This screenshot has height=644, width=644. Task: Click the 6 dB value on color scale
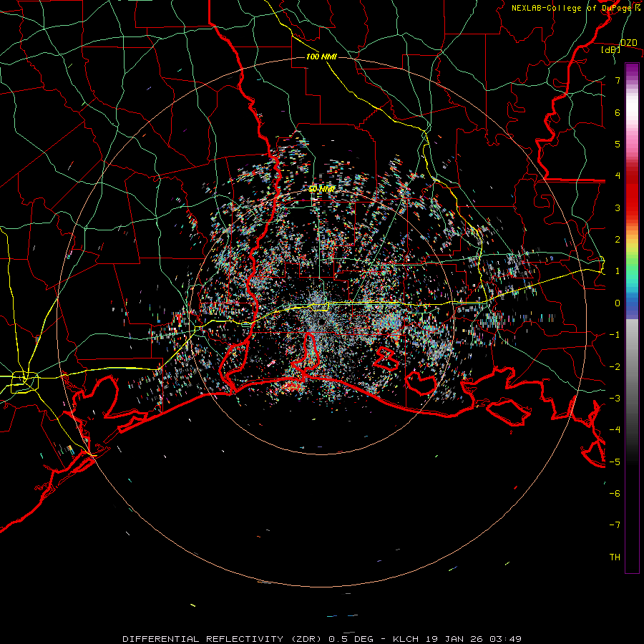[x=618, y=112]
